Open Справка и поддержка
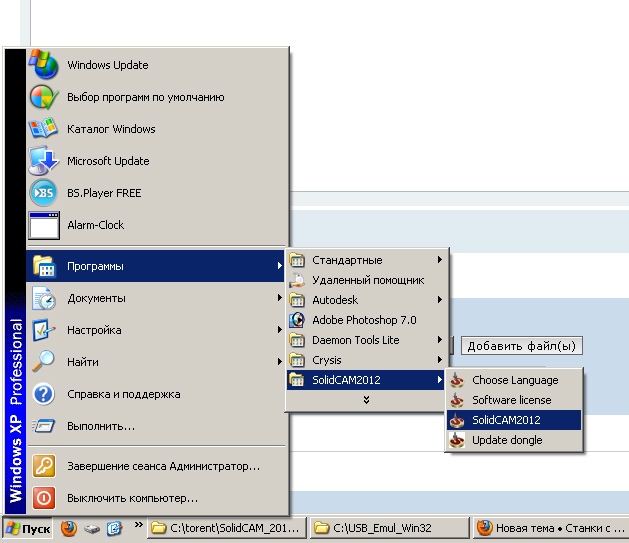 click(x=157, y=394)
